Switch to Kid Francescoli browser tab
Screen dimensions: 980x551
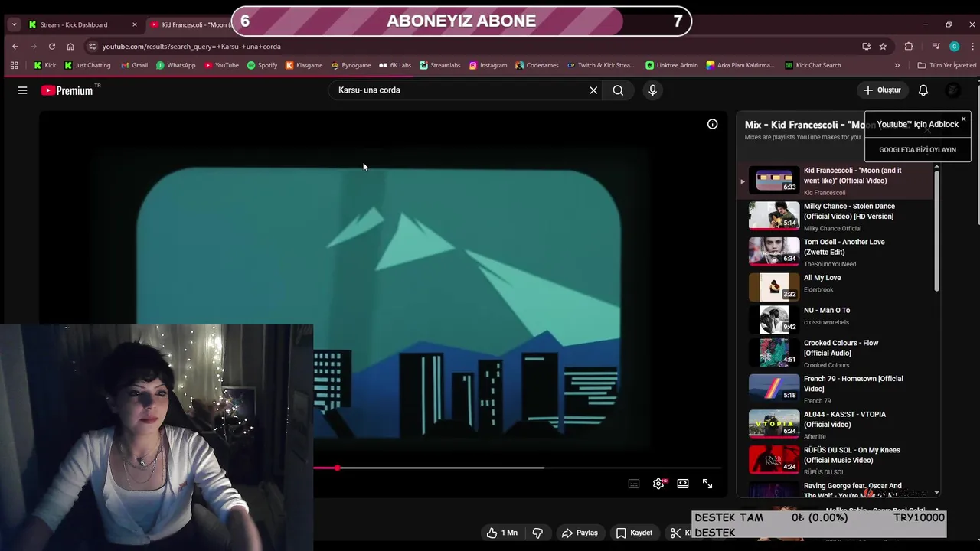coord(191,24)
